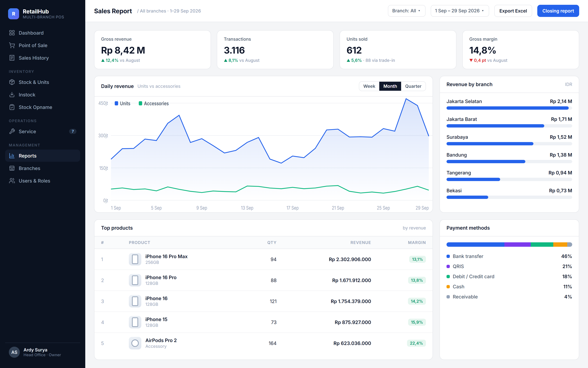This screenshot has height=368, width=588.
Task: Click the Gross revenue card
Action: pos(152,50)
